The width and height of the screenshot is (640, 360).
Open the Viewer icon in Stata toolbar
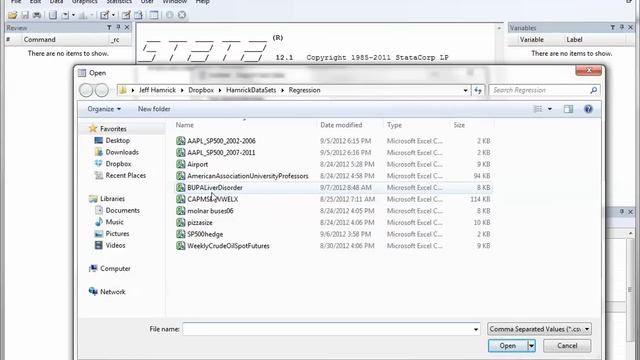point(65,15)
